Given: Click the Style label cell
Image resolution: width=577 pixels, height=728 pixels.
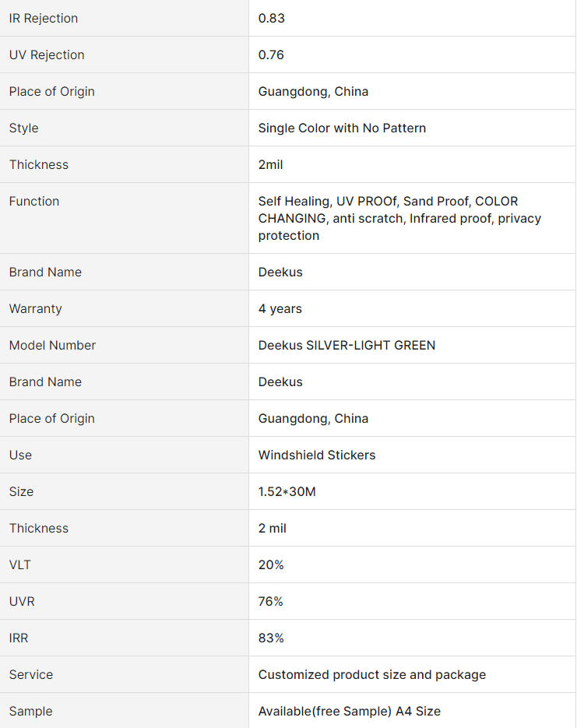Looking at the screenshot, I should click(124, 128).
